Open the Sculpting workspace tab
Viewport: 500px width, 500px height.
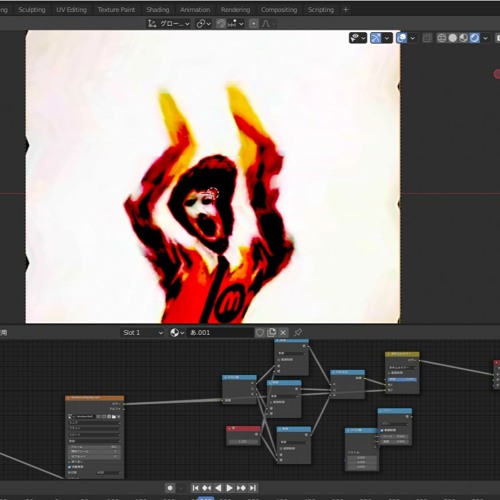(x=32, y=10)
